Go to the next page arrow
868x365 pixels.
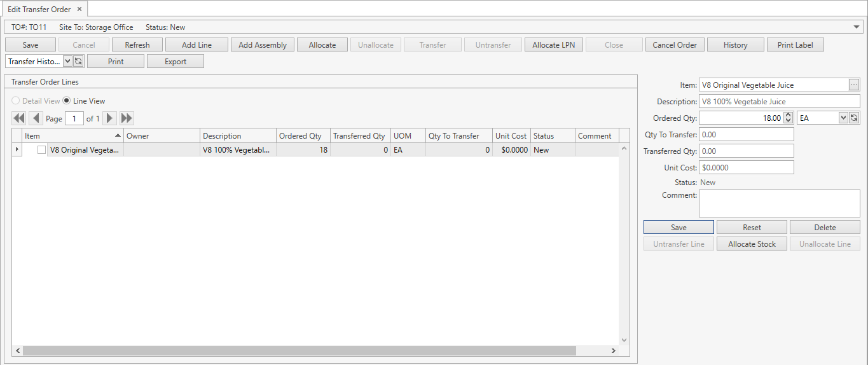point(109,118)
